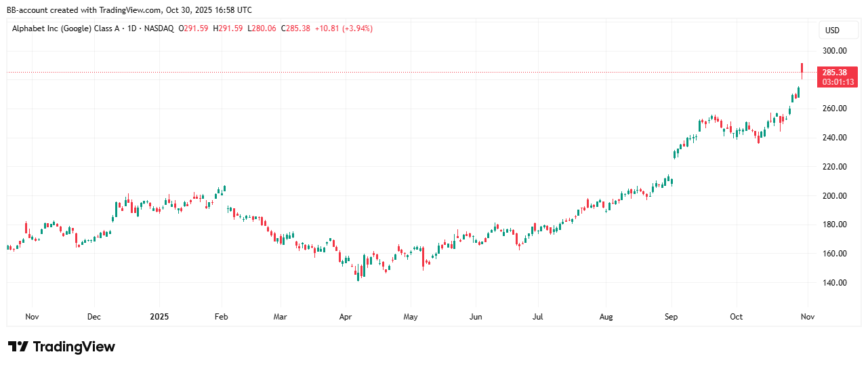Click the Apr label on time axis
The height and width of the screenshot is (367, 868).
coord(346,317)
